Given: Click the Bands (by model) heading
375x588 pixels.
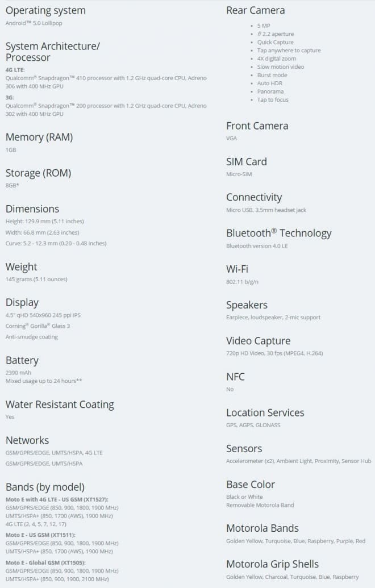Looking at the screenshot, I should tap(45, 487).
